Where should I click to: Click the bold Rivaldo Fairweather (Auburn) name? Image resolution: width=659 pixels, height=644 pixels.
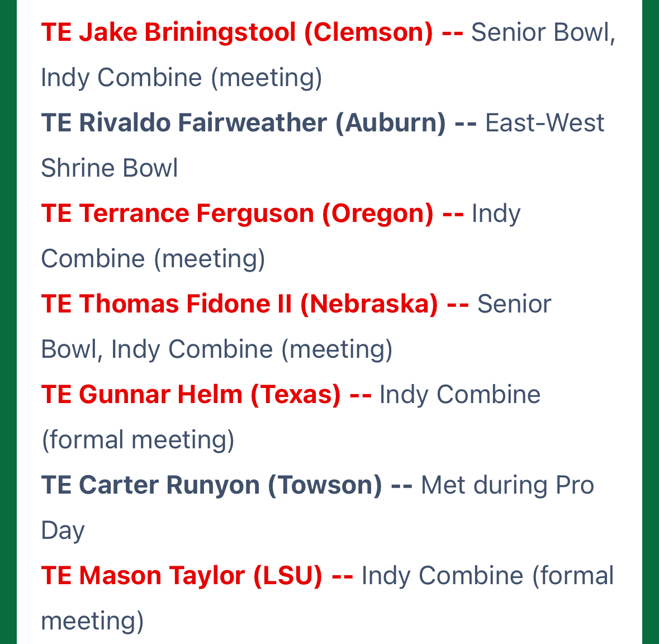point(243,123)
